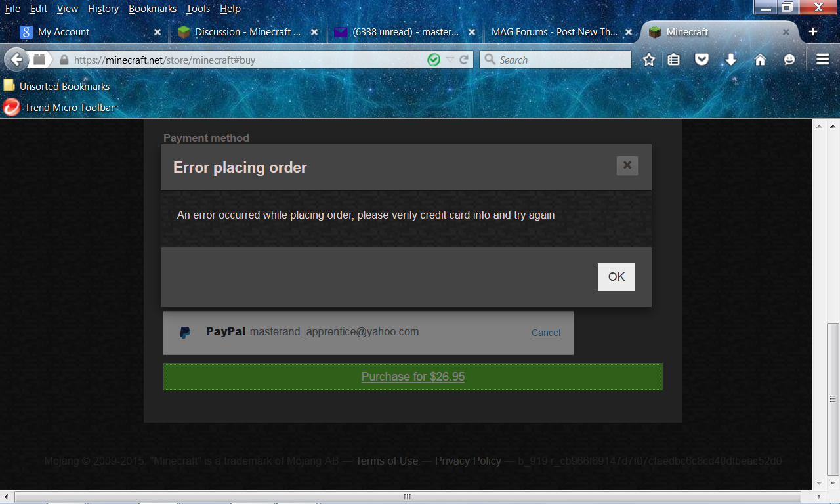
Task: Click Purchase for $26.95
Action: [x=413, y=377]
